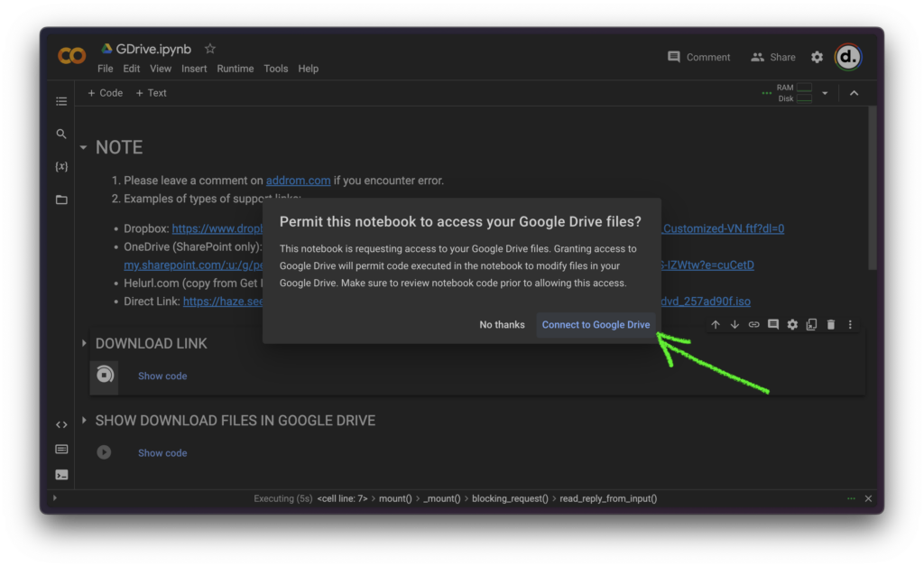924x567 pixels.
Task: Open the RAM and Disk resource indicator
Action: (794, 93)
